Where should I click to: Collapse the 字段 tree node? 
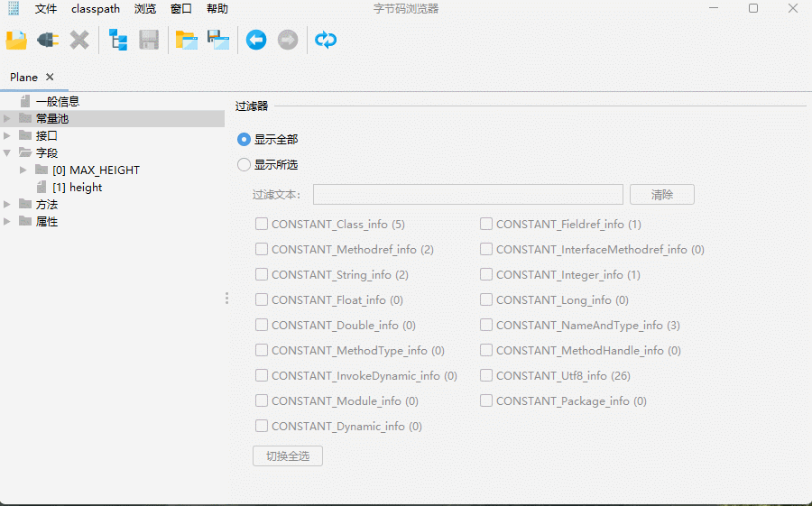click(7, 153)
